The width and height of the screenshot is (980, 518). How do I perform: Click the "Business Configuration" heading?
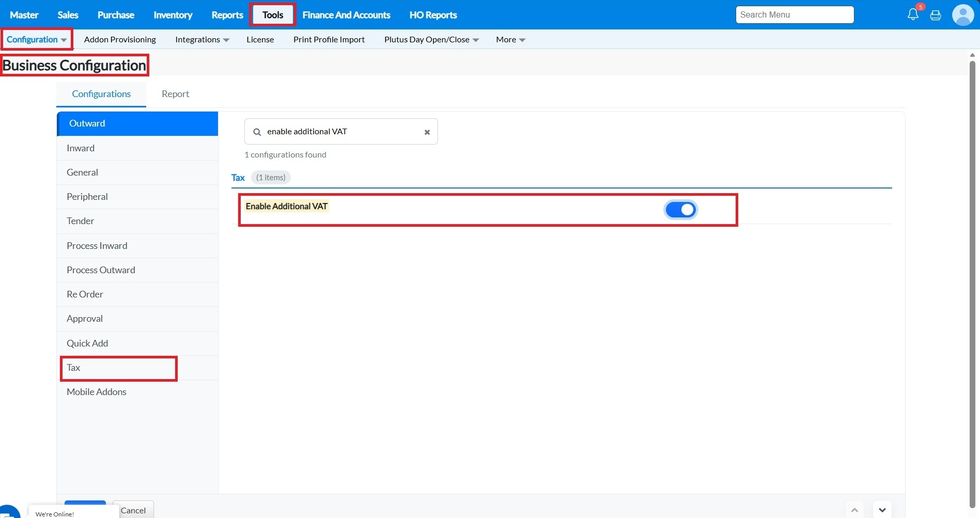74,66
